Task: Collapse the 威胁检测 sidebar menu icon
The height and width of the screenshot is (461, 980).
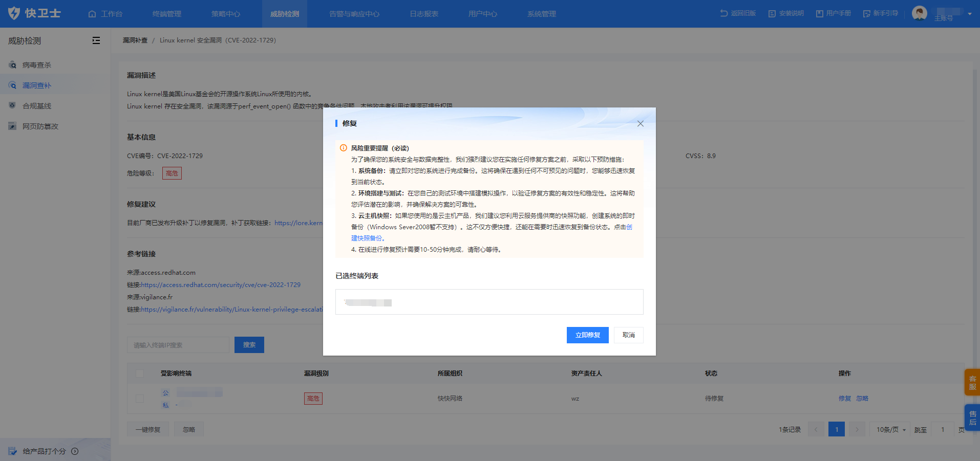Action: coord(96,40)
